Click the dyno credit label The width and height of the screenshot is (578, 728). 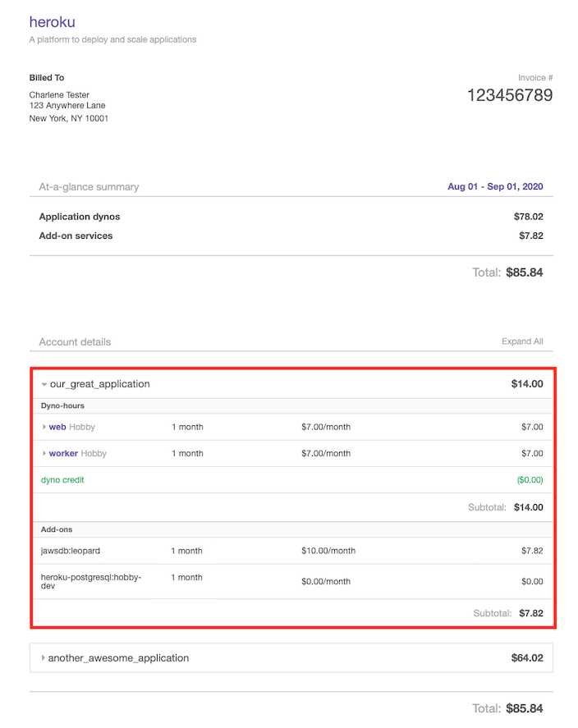click(62, 479)
